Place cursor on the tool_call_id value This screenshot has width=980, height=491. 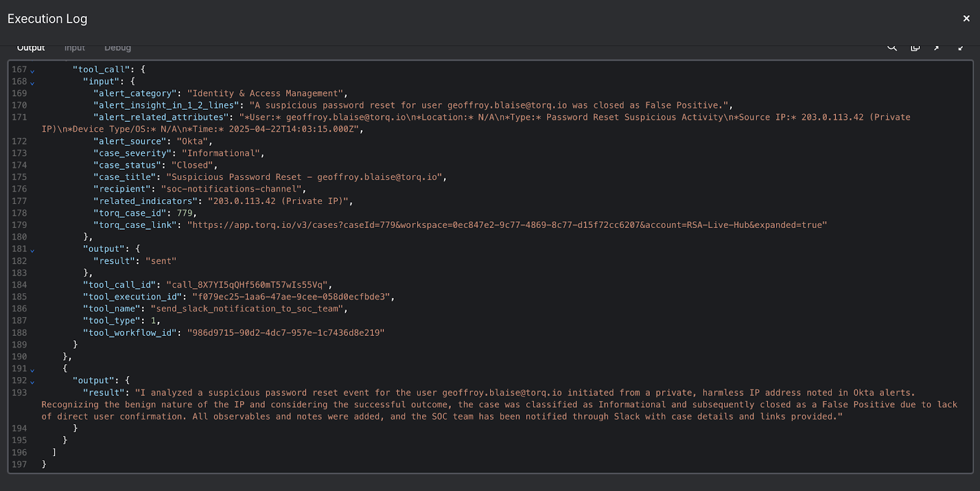point(249,285)
